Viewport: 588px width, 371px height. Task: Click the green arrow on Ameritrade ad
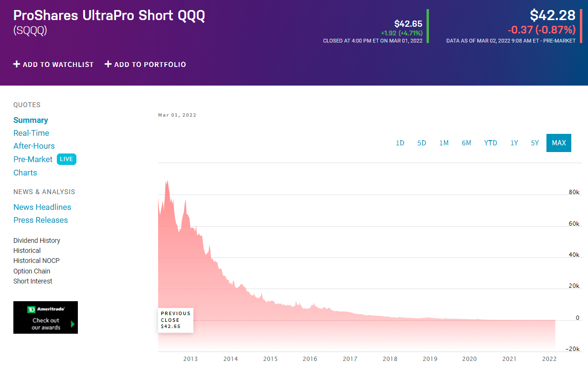[73, 324]
